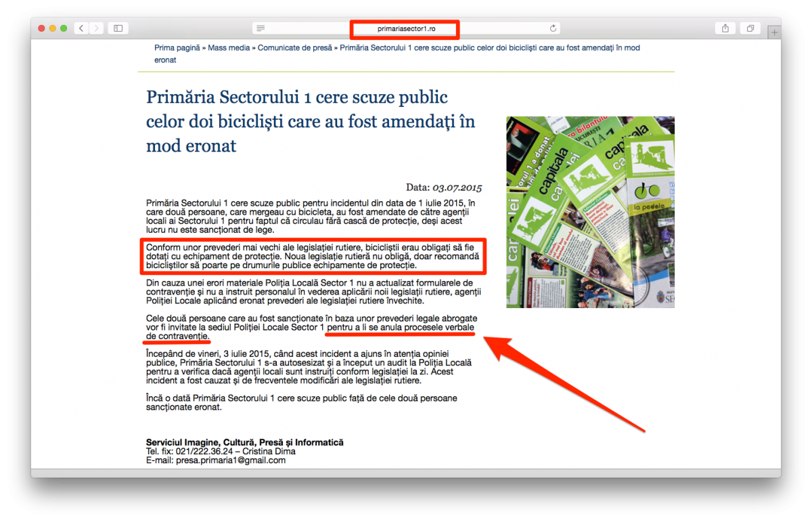Click the article headline about bicicliști

point(311,121)
